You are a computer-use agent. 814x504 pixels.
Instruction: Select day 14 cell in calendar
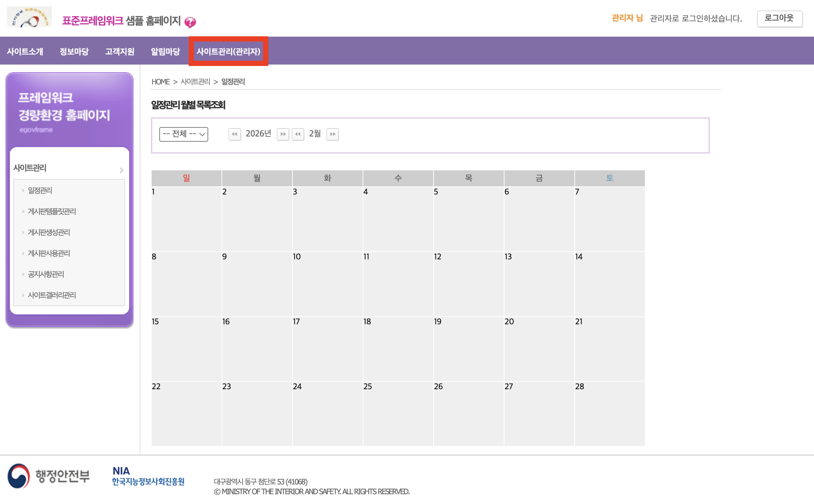(x=609, y=283)
